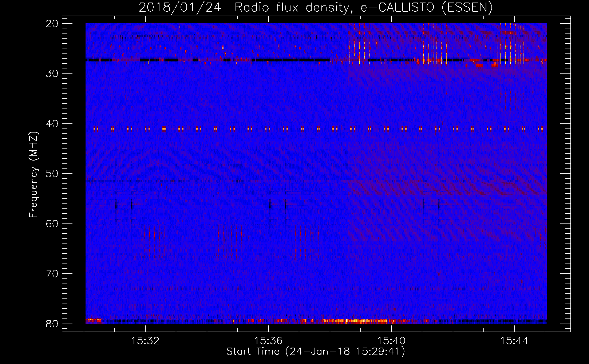This screenshot has width=589, height=364.
Task: Click the 70 MHz frequency tick label
Action: [x=52, y=274]
